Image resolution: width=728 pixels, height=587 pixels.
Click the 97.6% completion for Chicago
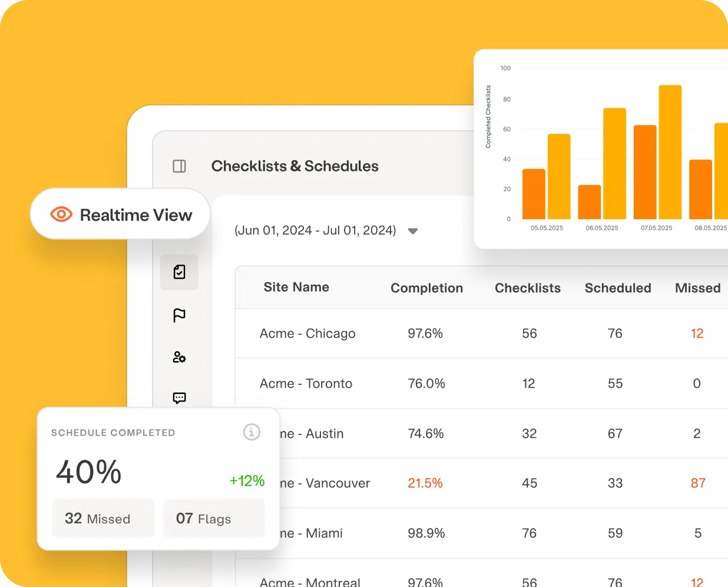(425, 334)
